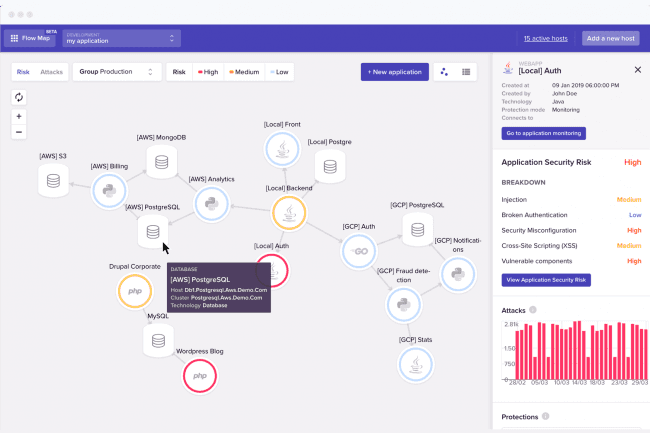Select the [Local] Backend java node
Screen dimensions: 650x433
[289, 213]
